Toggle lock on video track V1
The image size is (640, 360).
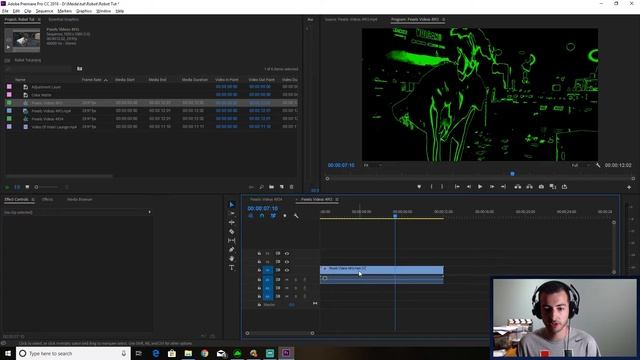point(259,270)
